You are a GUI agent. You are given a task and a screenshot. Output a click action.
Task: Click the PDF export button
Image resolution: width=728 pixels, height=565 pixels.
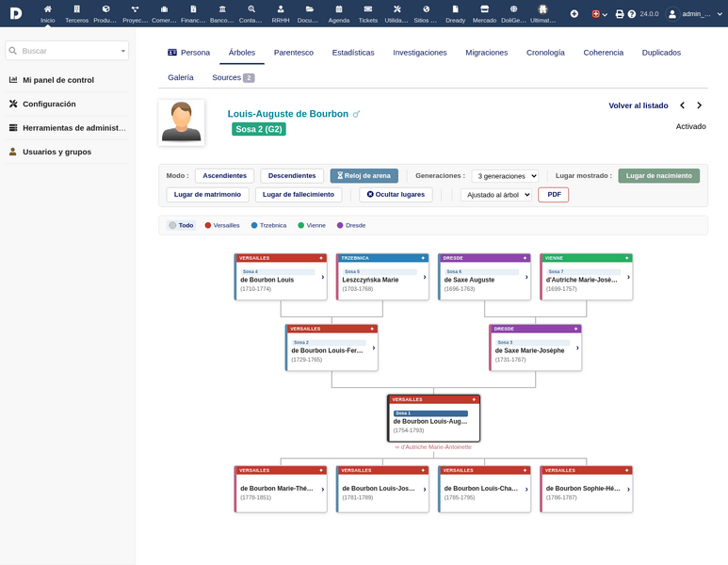554,195
